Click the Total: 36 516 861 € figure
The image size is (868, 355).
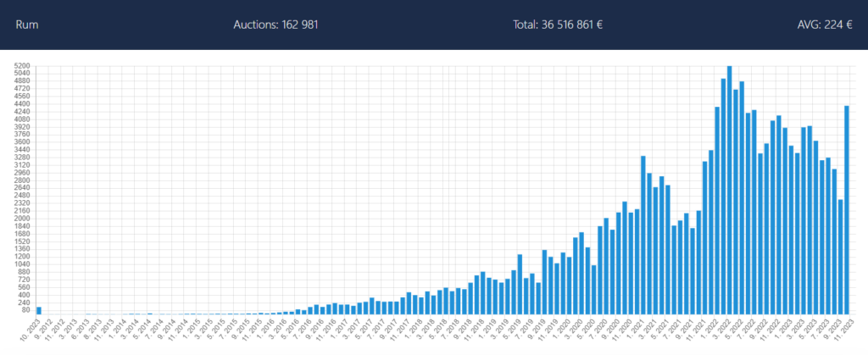(x=557, y=25)
